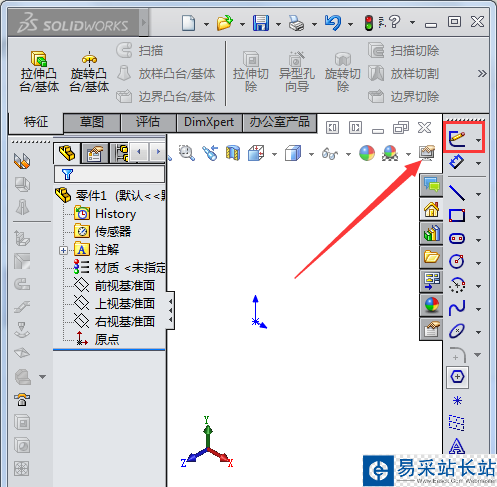The height and width of the screenshot is (487, 497).
Task: Open File Explorer folder icon in task pane
Action: 431,257
